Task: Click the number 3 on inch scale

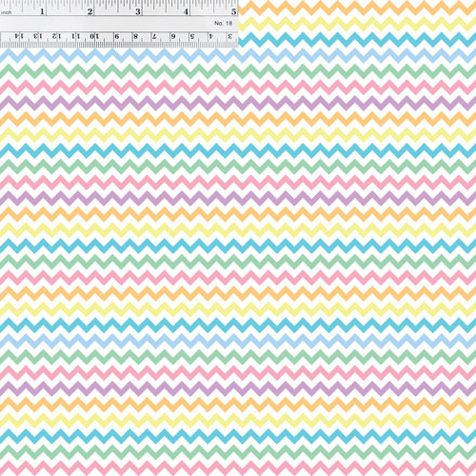Action: (138, 11)
